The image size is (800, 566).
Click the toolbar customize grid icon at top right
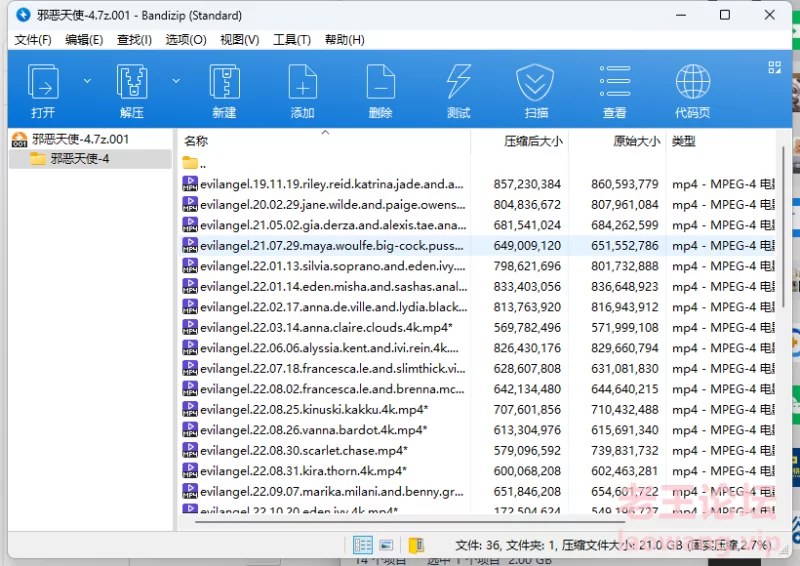click(x=774, y=67)
